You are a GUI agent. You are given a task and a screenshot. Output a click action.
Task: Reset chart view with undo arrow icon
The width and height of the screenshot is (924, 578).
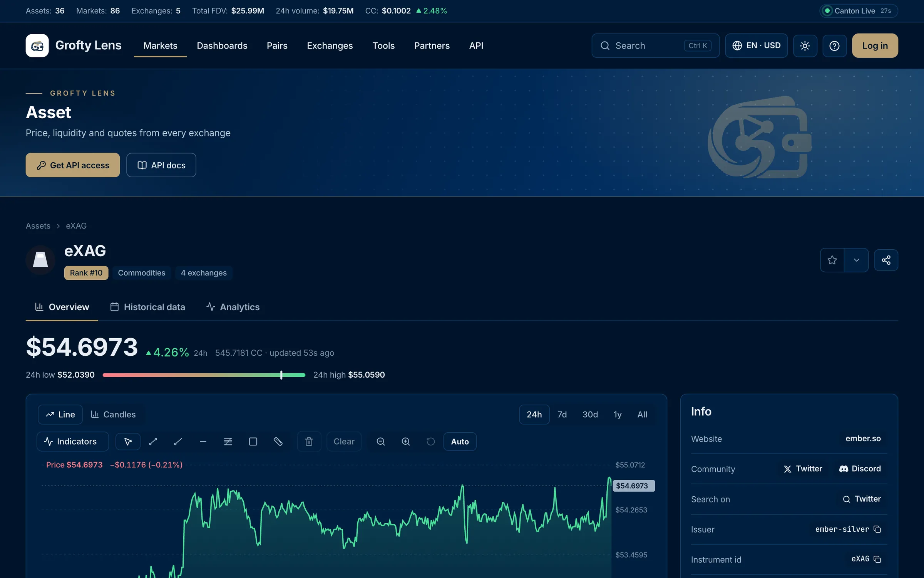[431, 442]
